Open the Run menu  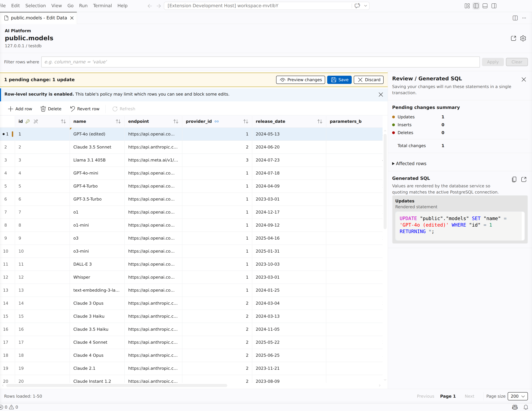[x=83, y=6]
